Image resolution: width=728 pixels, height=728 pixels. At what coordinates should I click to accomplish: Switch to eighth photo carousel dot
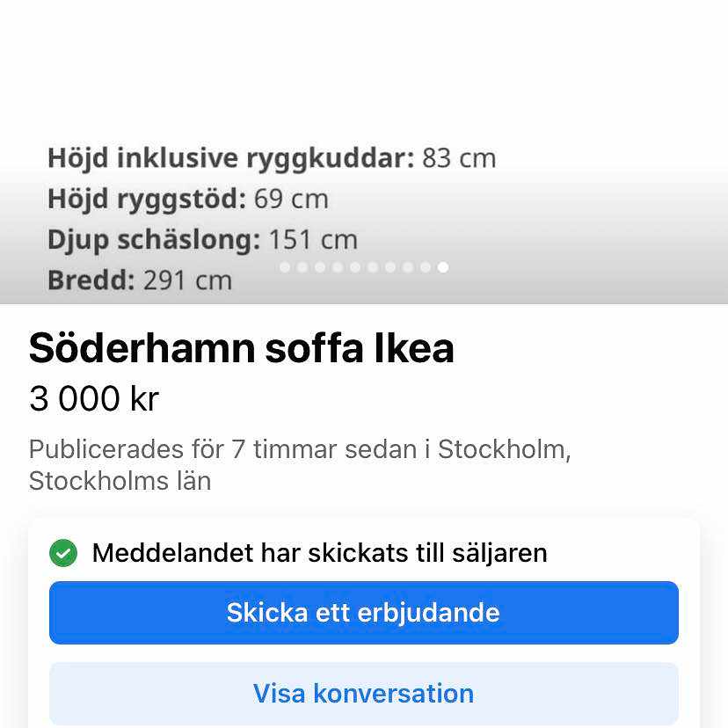point(408,267)
